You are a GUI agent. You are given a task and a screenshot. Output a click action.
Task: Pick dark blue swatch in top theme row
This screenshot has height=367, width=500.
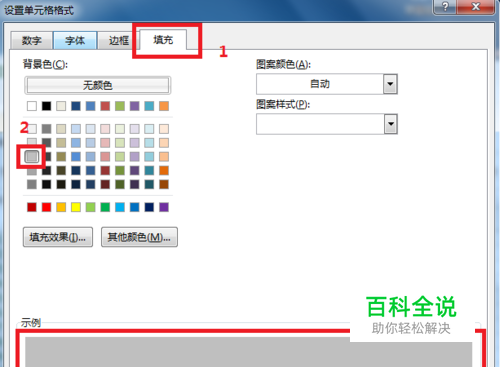[76, 106]
